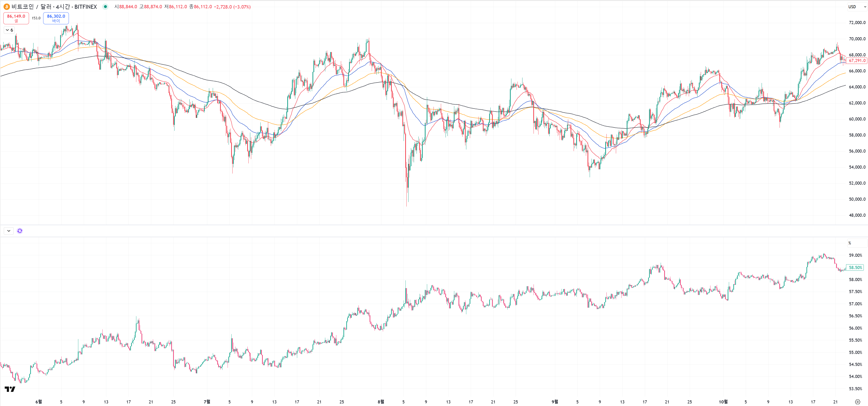The height and width of the screenshot is (406, 868).
Task: Click the 8월 date on time axis
Action: tap(381, 402)
